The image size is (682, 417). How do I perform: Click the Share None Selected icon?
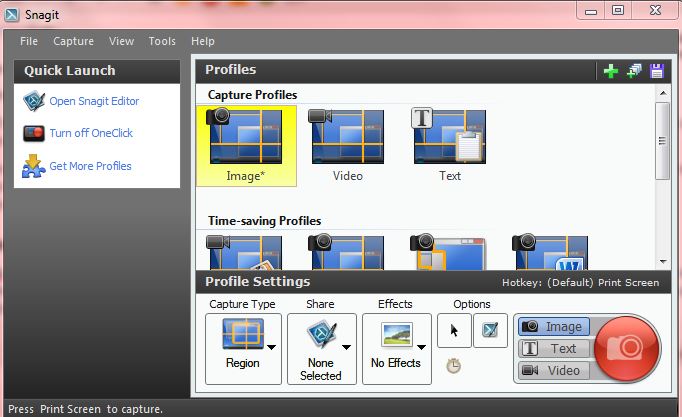[321, 334]
